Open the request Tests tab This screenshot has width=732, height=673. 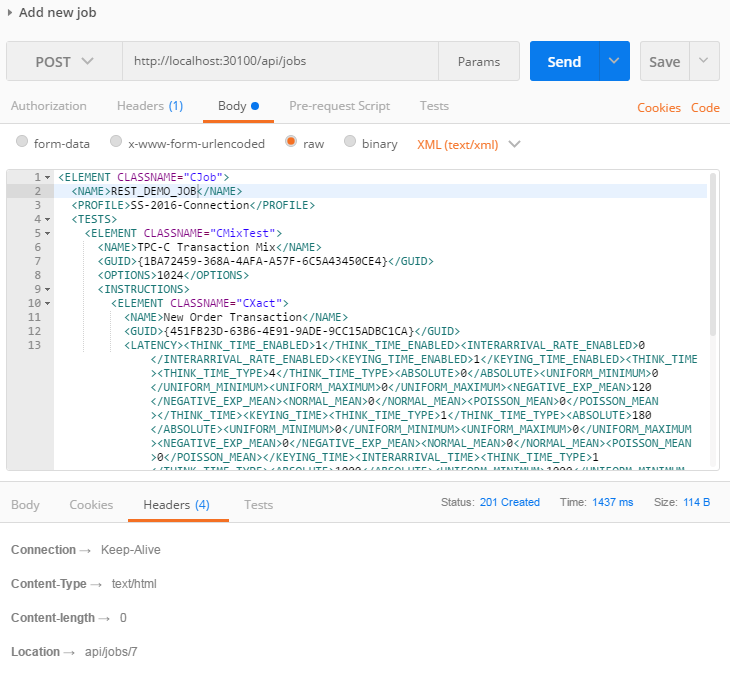(434, 106)
